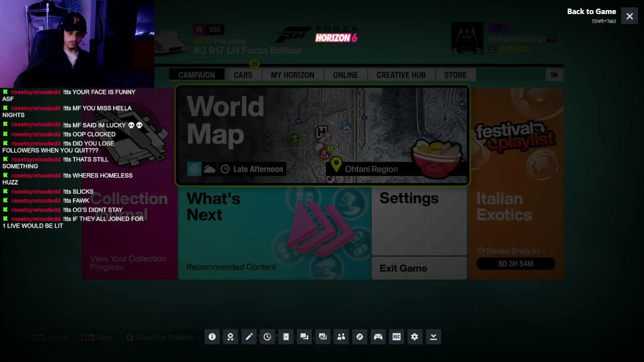Click the #3 917 LH Forza Edition car name
This screenshot has height=362, width=644.
click(248, 50)
